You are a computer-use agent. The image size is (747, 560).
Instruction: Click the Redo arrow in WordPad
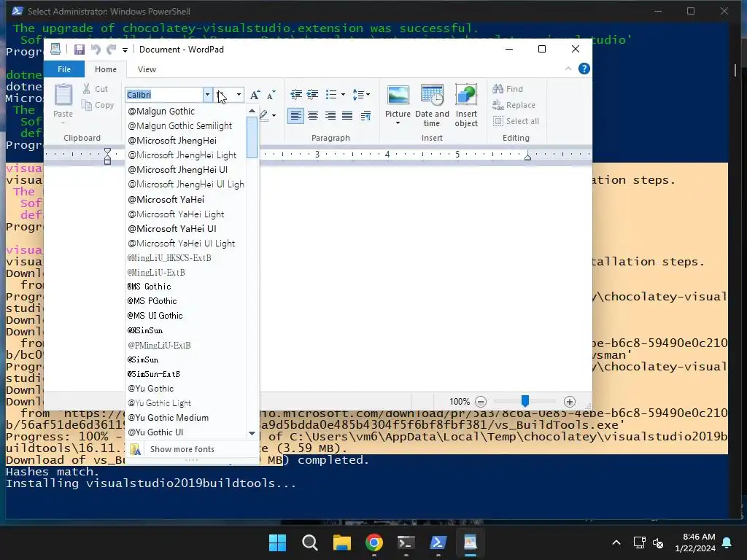111,50
